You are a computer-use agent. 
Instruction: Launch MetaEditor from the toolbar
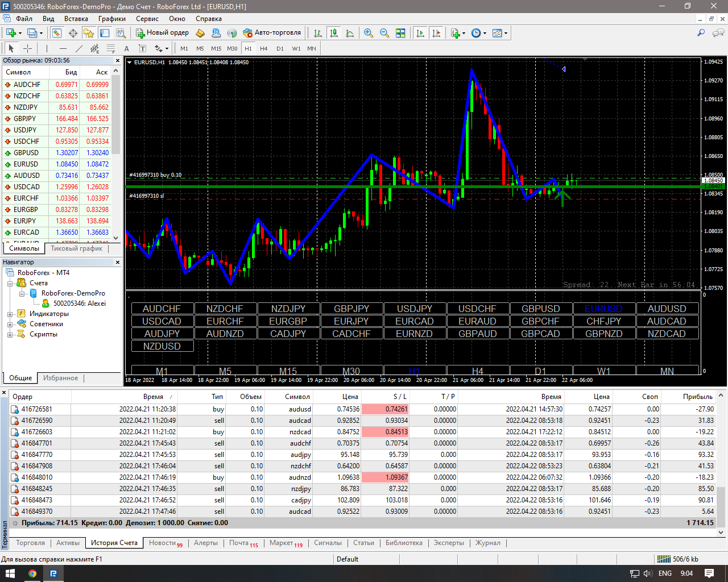coord(200,33)
